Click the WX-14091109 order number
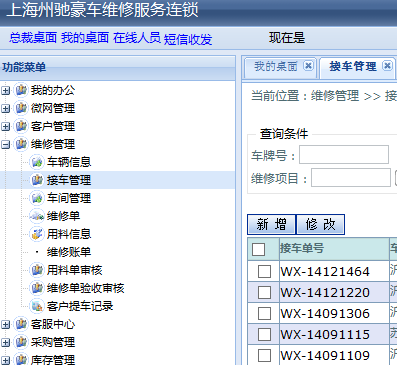Image resolution: width=397 pixels, height=365 pixels. [325, 356]
